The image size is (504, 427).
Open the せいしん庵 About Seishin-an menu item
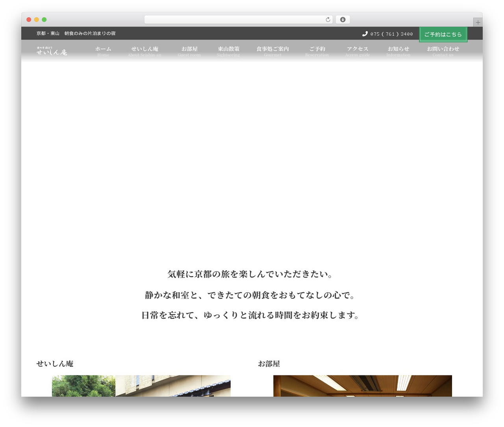point(145,51)
